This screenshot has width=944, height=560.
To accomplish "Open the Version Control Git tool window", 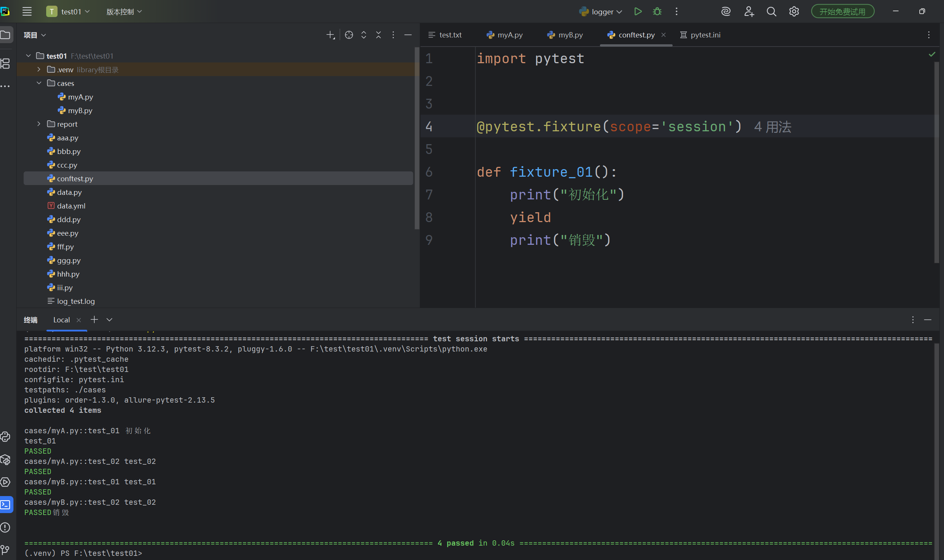I will point(5,549).
